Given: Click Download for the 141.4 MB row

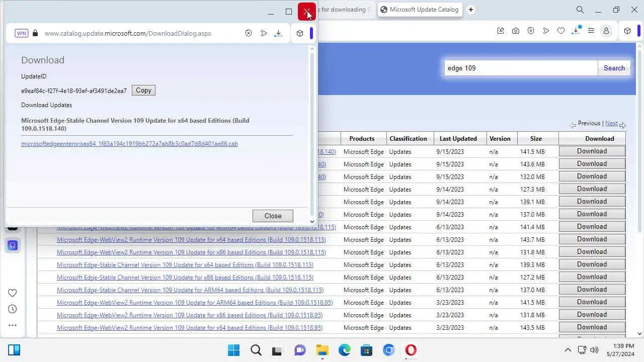Looking at the screenshot, I should coord(592,227).
